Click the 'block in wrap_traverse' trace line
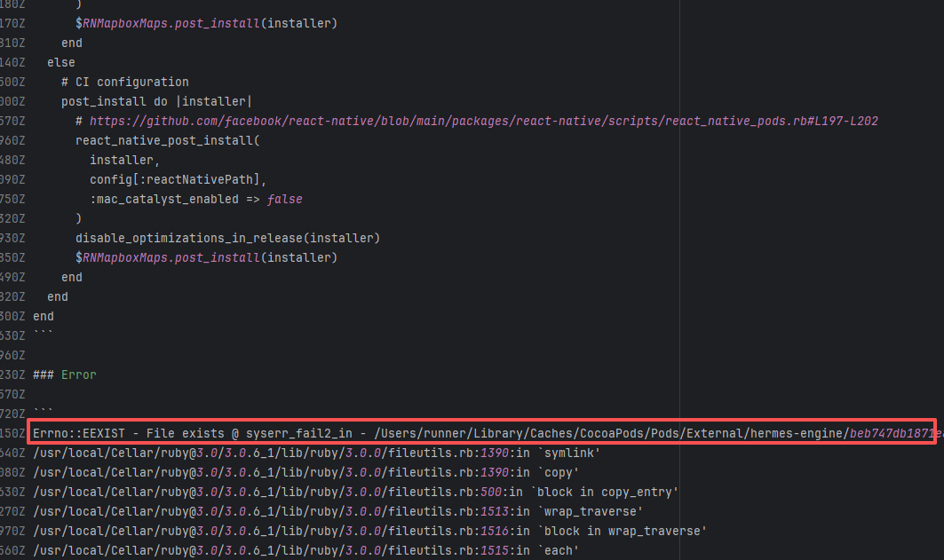Viewport: 944px width, 560px height. pos(369,531)
